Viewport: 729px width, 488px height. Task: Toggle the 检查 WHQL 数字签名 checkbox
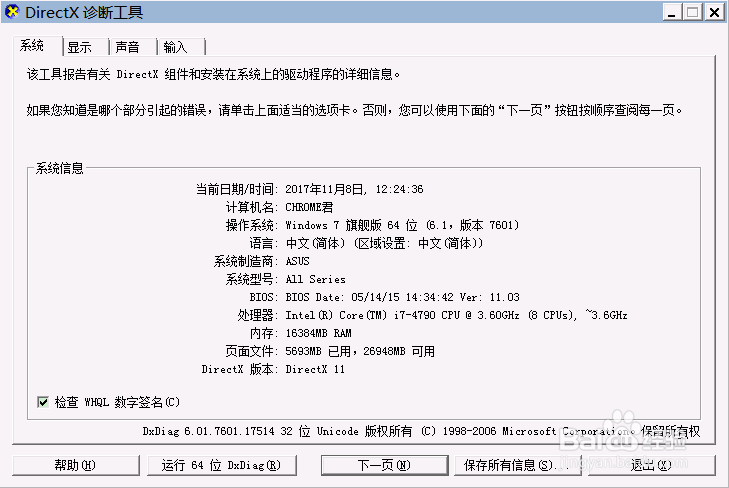click(43, 402)
